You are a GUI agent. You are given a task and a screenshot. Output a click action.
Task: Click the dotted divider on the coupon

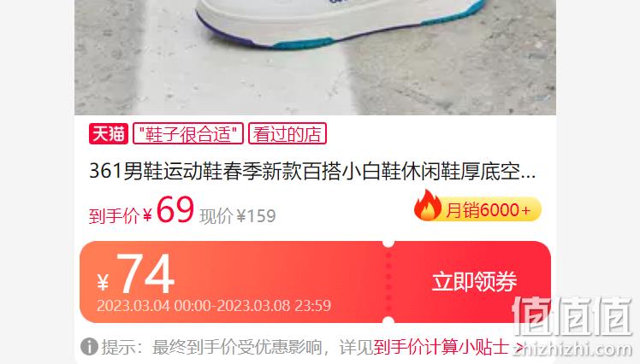click(x=388, y=282)
